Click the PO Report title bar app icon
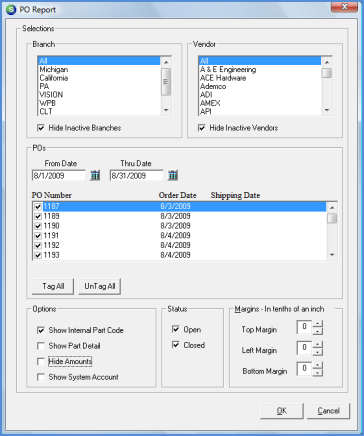 click(11, 10)
